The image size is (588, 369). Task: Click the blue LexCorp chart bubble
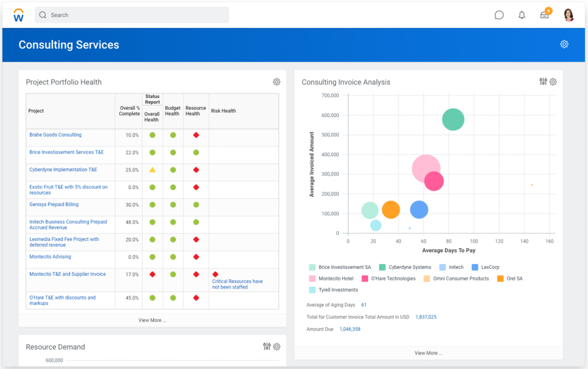[x=419, y=209]
